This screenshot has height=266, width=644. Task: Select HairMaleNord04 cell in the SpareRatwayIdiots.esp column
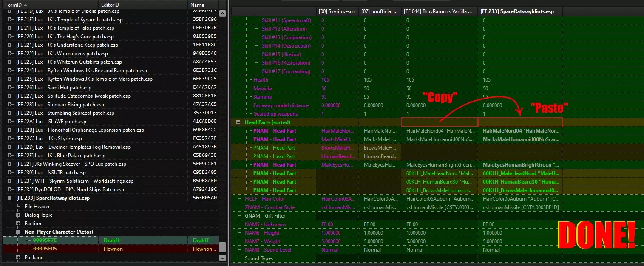(520, 131)
